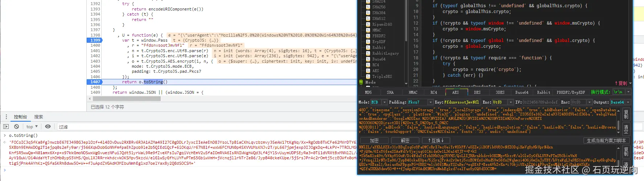Viewport: 644px width, 181px height.
Task: Click the line number 1404 gutter
Action: [x=95, y=66]
